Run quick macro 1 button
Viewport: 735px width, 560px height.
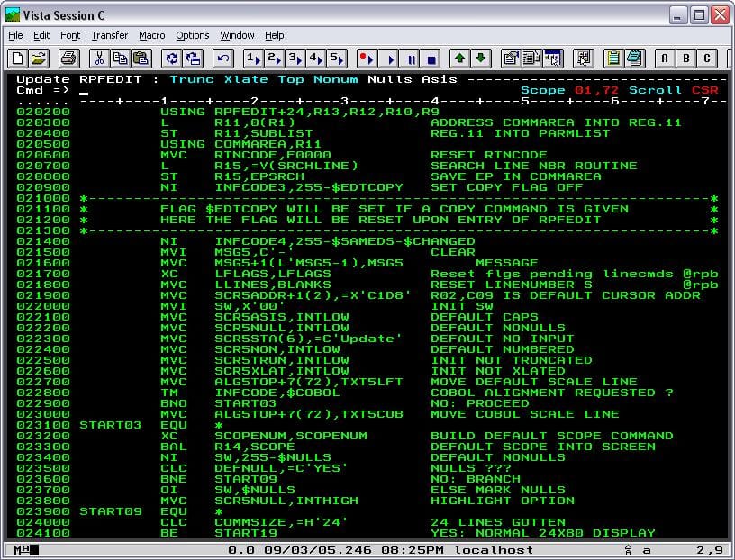[254, 59]
